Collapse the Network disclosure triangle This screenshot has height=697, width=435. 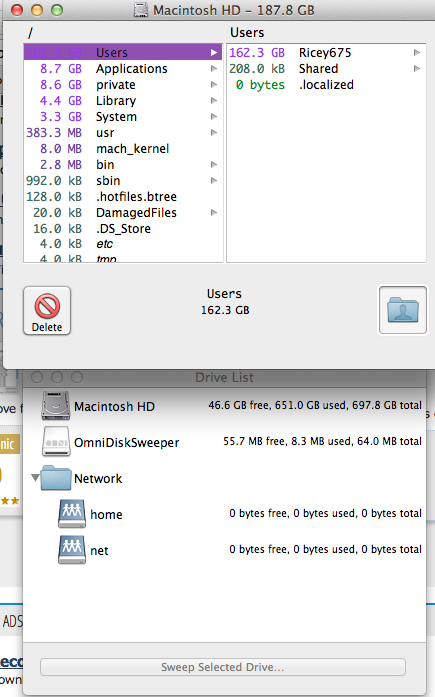point(35,478)
